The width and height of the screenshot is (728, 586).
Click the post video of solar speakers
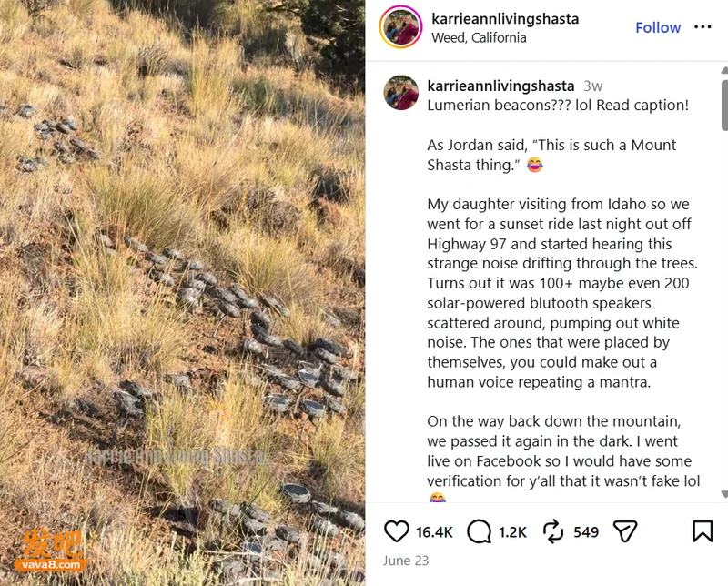183,293
